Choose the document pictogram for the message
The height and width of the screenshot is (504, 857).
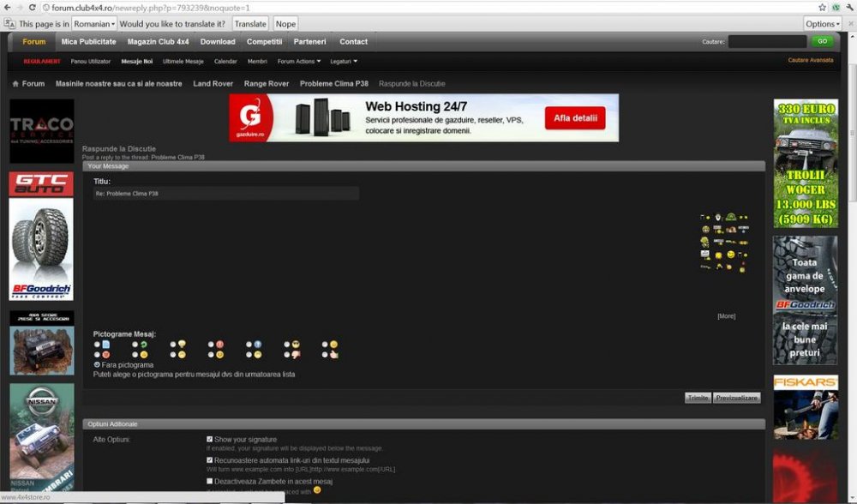[107, 344]
